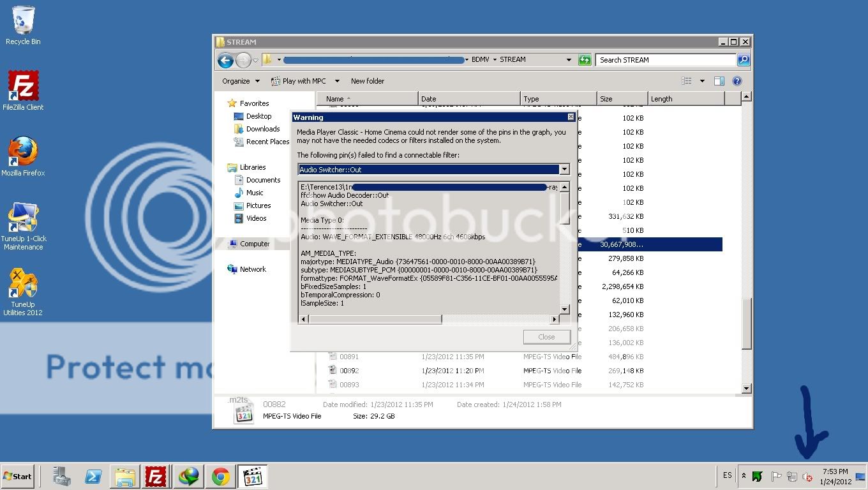Open Recycle Bin desktop icon
The width and height of the screenshot is (868, 490).
point(23,26)
